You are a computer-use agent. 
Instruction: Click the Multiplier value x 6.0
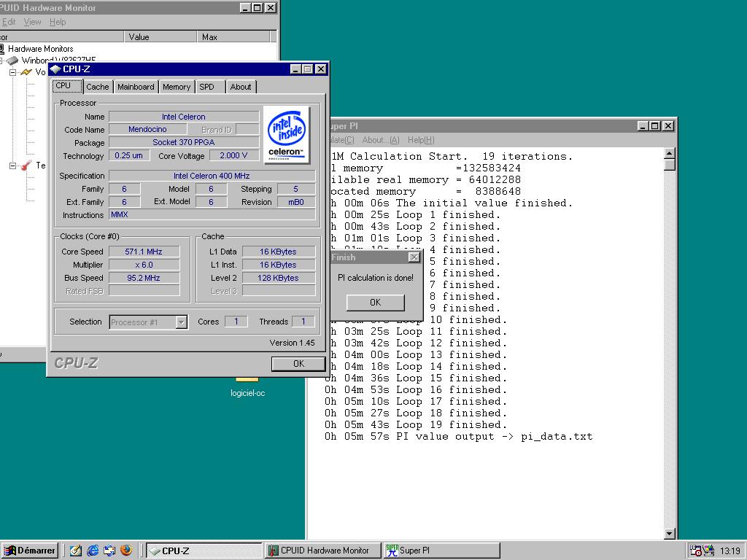[x=144, y=265]
